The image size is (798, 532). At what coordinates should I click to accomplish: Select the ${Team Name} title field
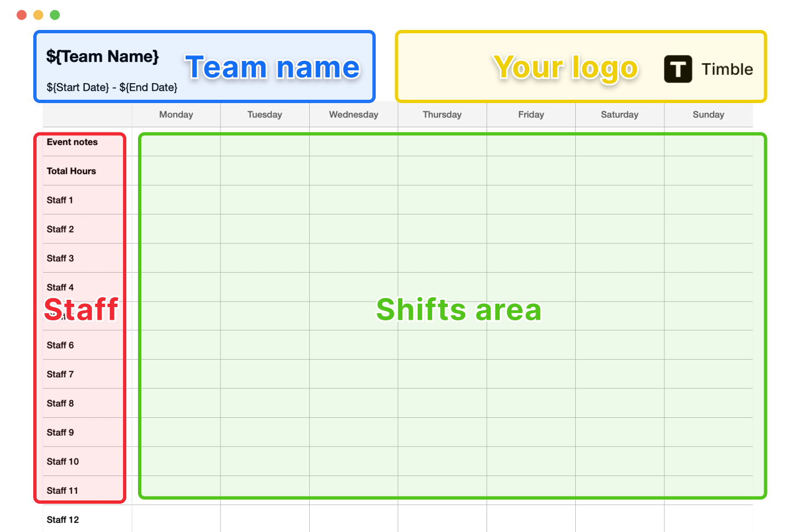[103, 57]
